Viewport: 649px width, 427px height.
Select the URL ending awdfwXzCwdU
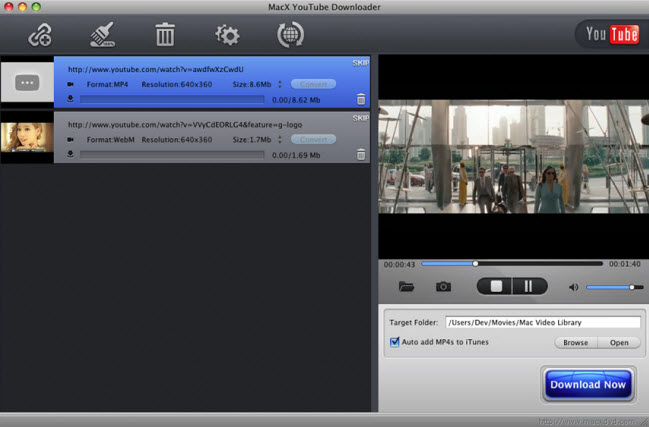tap(156, 70)
